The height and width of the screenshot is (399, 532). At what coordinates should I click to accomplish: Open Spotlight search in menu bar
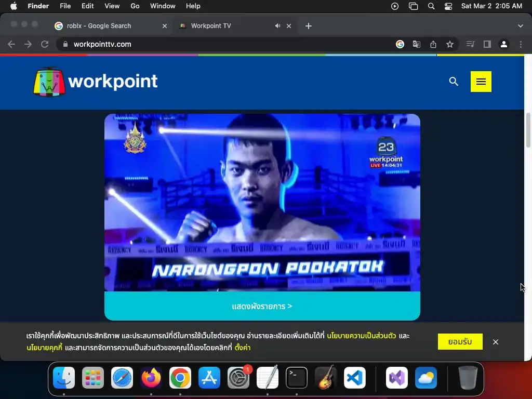click(431, 6)
